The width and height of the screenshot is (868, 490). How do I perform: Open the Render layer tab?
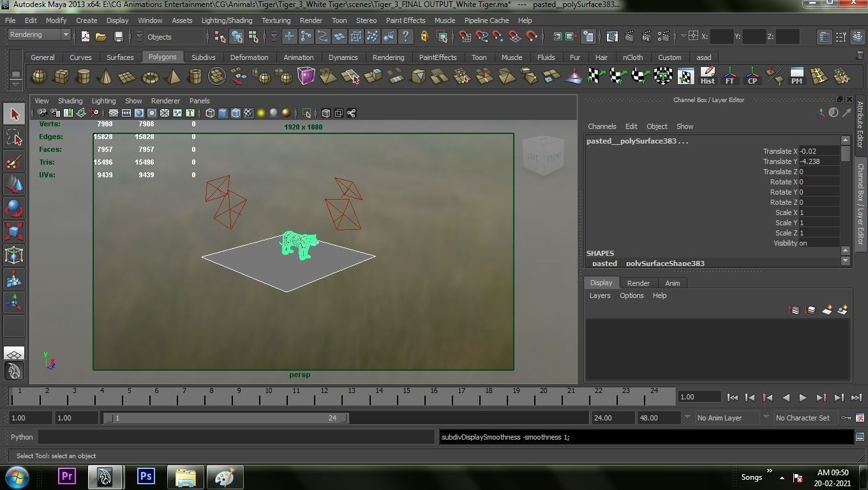pyautogui.click(x=638, y=283)
